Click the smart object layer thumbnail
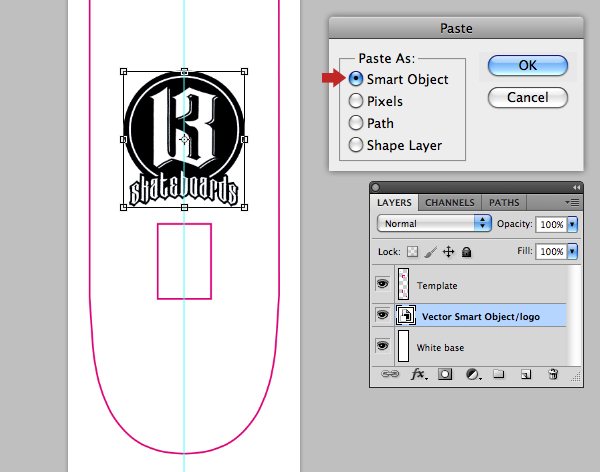Screen dimensions: 600x472 [406, 315]
